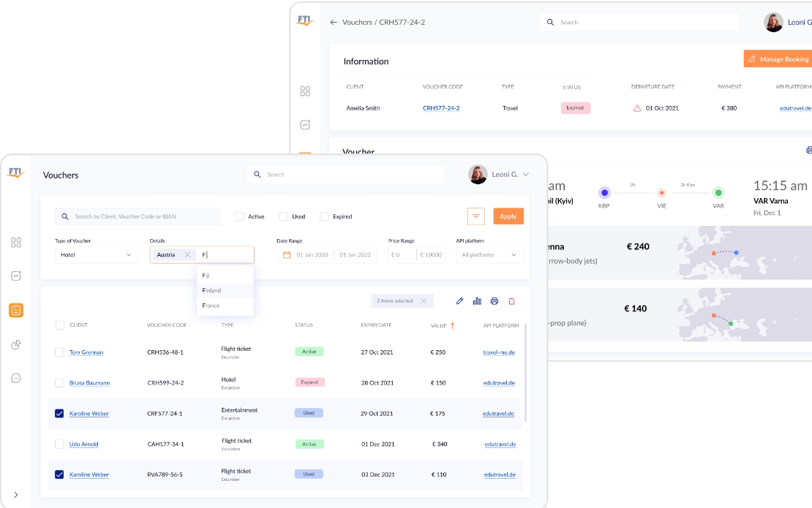Click warning triangle next to 01 Oct 2021
812x508 pixels.
point(637,108)
